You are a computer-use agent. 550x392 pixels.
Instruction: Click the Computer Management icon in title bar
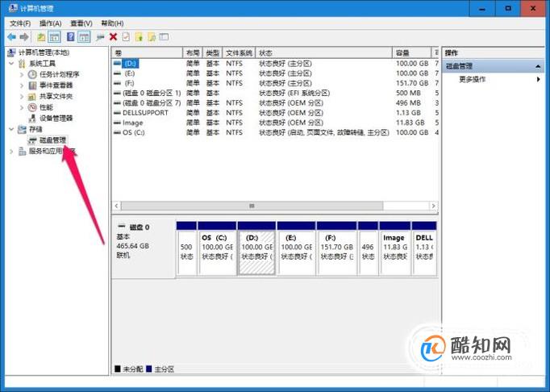[14, 8]
